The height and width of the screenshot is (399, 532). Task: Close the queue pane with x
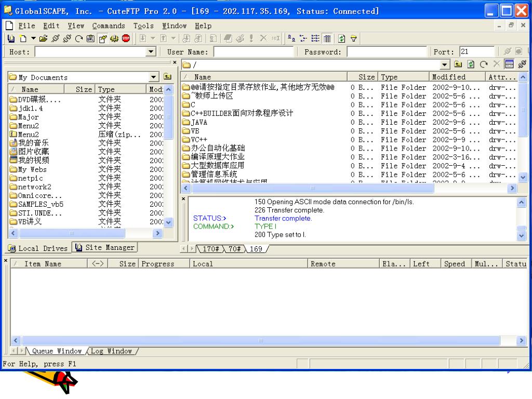[5, 261]
